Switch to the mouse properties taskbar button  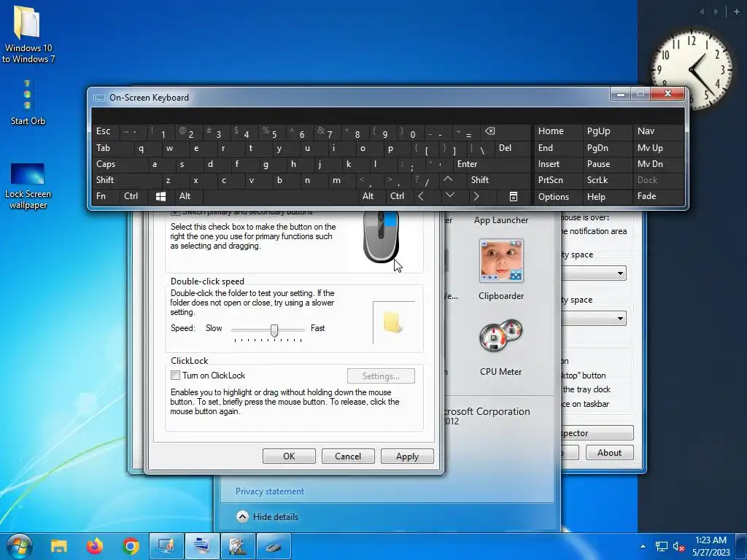click(x=274, y=546)
